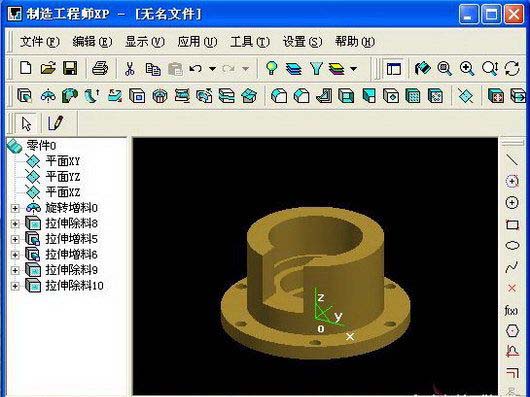Open the 工具(T) menu

[250, 42]
